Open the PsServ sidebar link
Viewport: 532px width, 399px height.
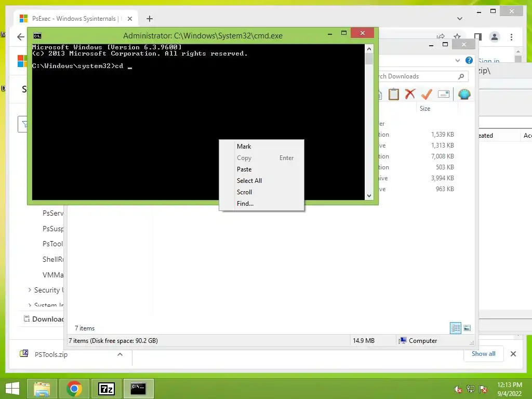point(53,213)
